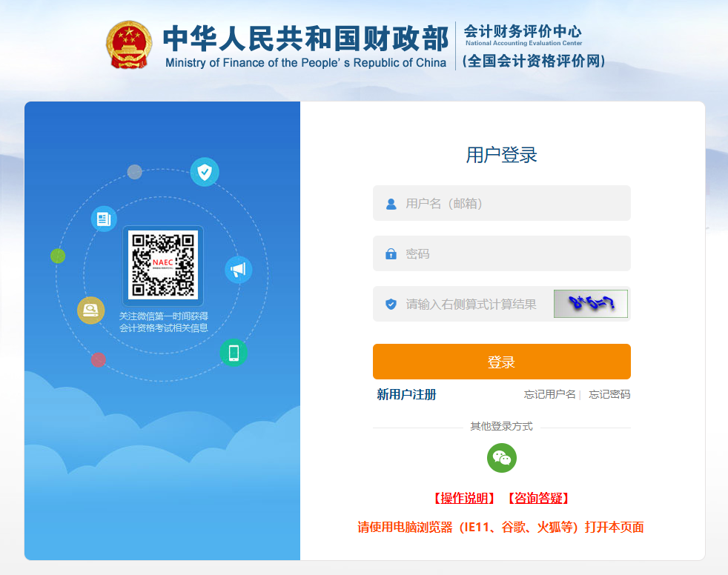Image resolution: width=728 pixels, height=575 pixels.
Task: Click the newspaper document icon on orbit
Action: [104, 219]
